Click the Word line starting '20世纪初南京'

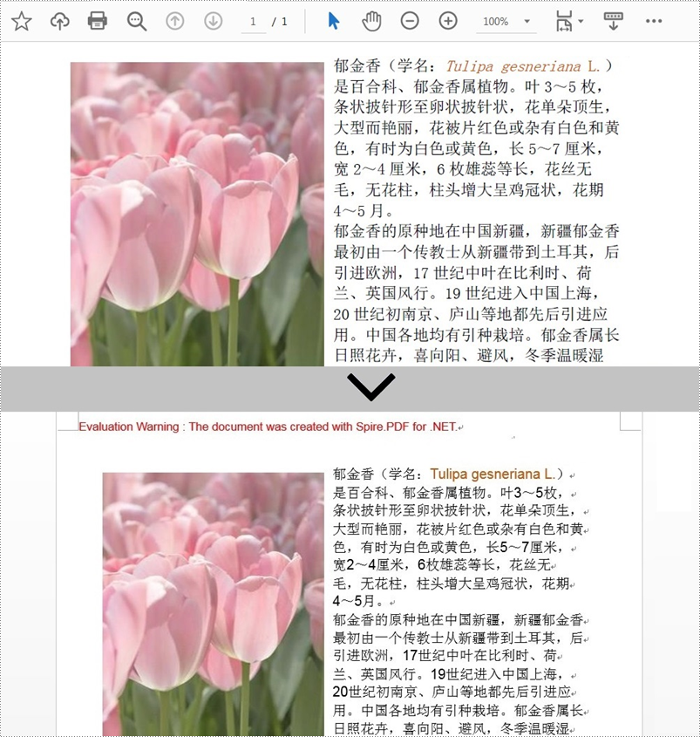(452, 692)
